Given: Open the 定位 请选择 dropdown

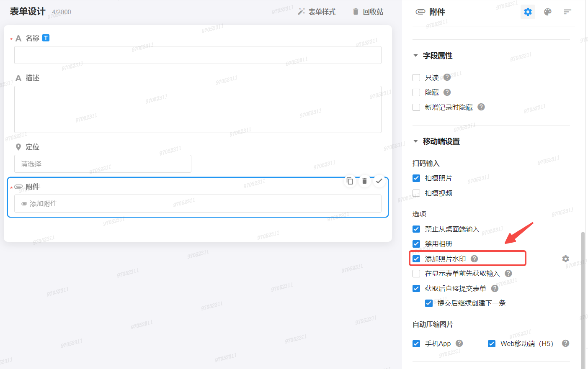Looking at the screenshot, I should [103, 164].
